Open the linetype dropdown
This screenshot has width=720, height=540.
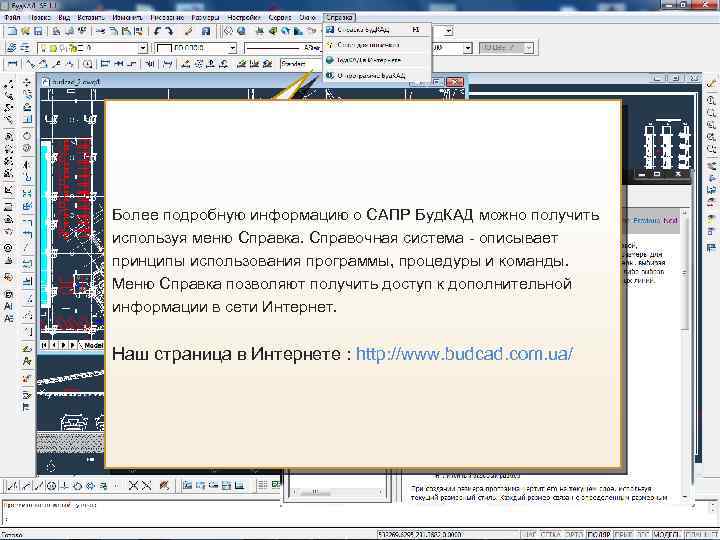tap(282, 48)
